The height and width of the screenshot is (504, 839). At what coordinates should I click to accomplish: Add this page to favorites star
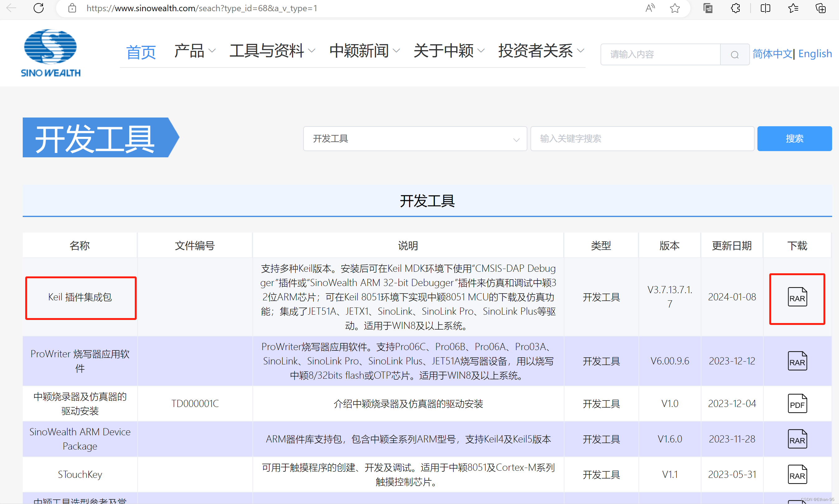point(675,8)
